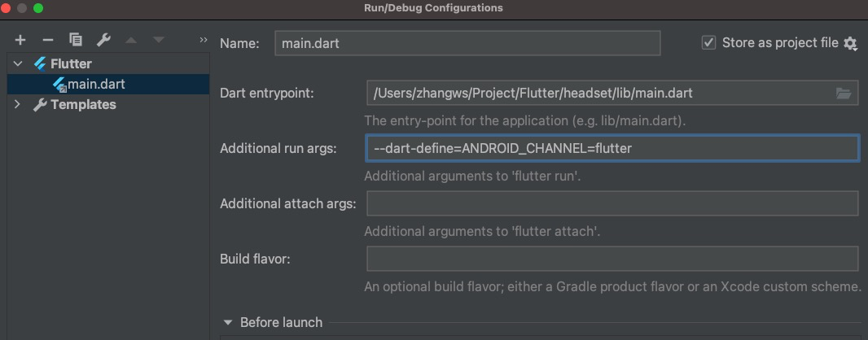Open project file storage gear settings
Viewport: 868px width, 340px height.
[850, 43]
